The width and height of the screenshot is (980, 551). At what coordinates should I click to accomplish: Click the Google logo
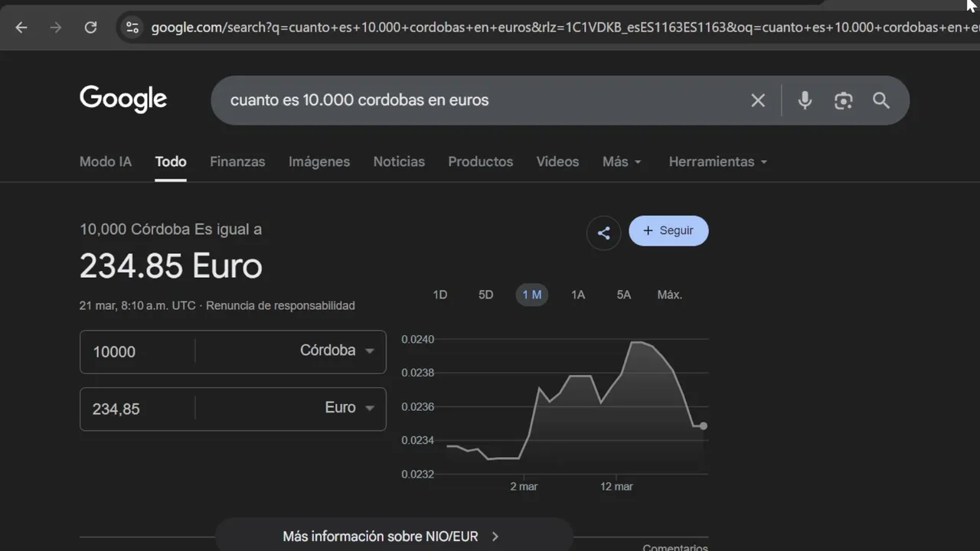[x=123, y=99]
